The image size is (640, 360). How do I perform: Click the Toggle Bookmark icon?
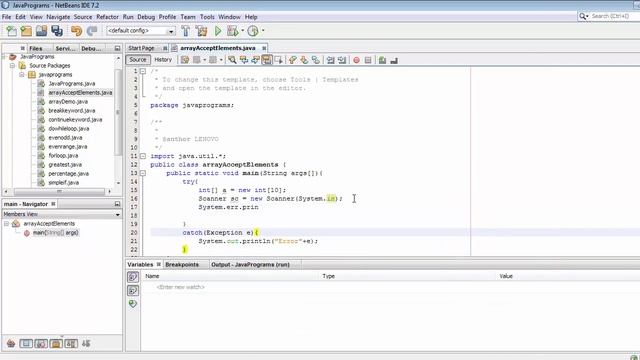tap(316, 60)
